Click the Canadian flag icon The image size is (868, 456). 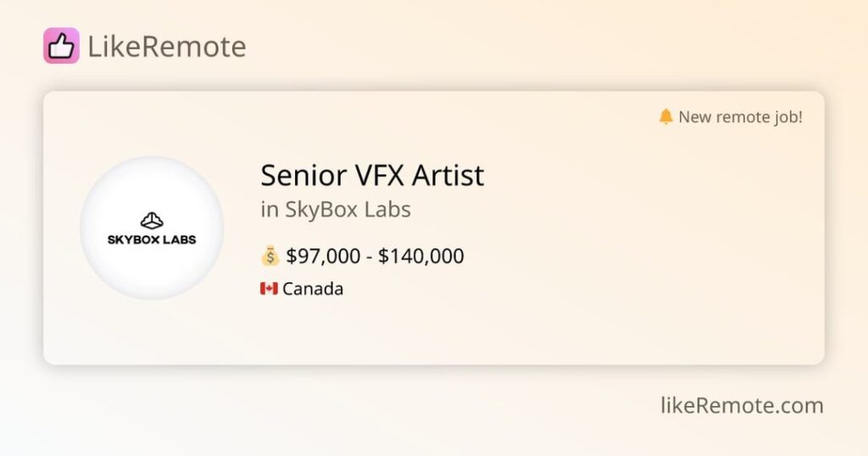(269, 288)
